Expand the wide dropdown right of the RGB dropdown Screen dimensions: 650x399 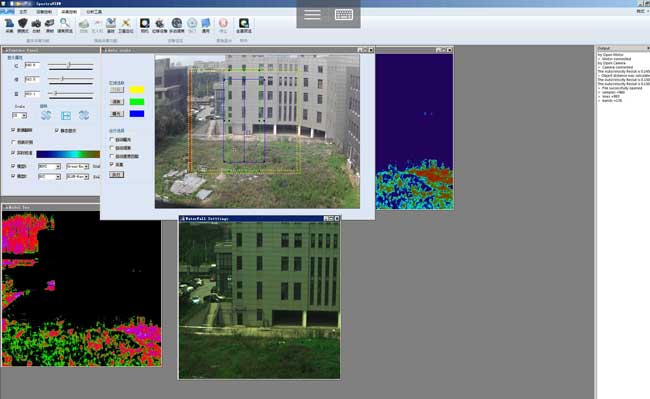pyautogui.click(x=78, y=166)
